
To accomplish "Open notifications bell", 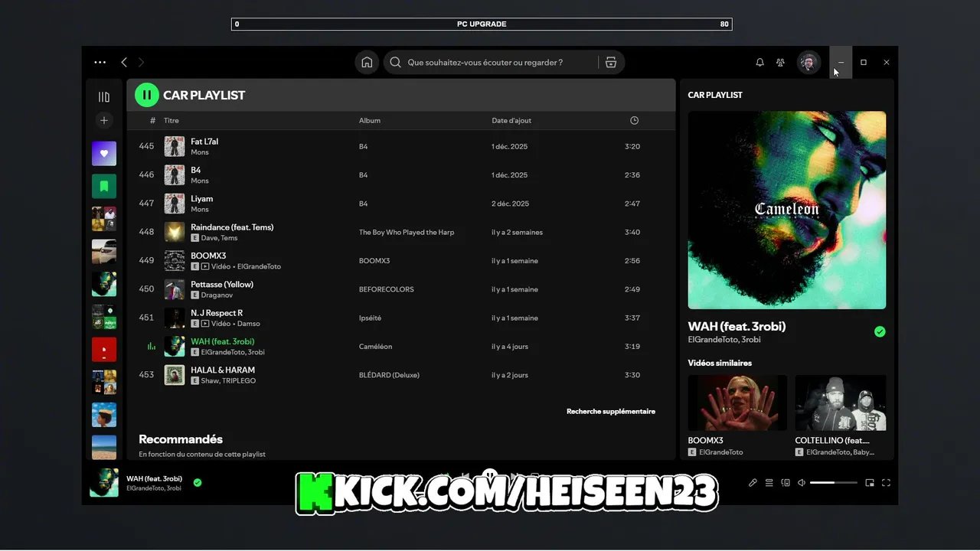I will [x=759, y=63].
